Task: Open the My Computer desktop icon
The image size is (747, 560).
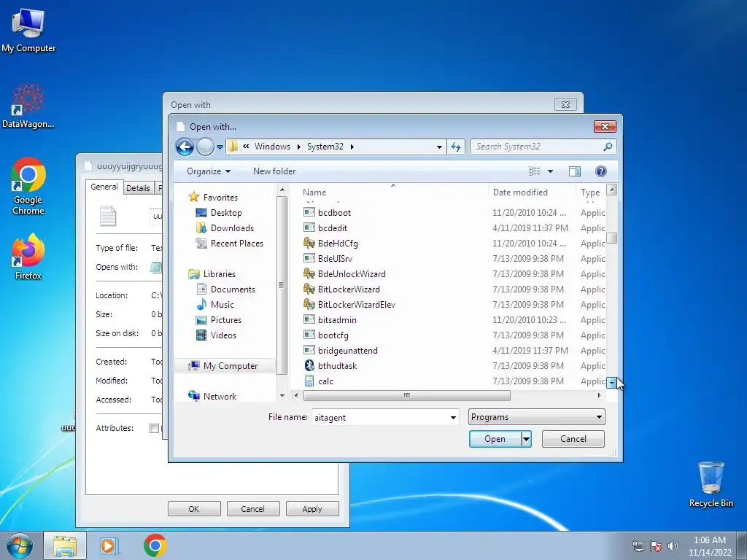Action: (x=28, y=31)
